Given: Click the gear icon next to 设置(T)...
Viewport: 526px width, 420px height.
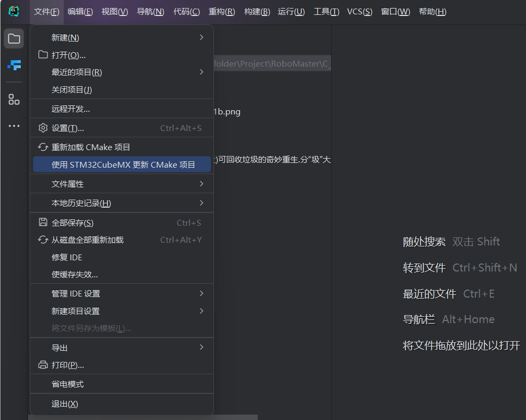Looking at the screenshot, I should pos(43,128).
